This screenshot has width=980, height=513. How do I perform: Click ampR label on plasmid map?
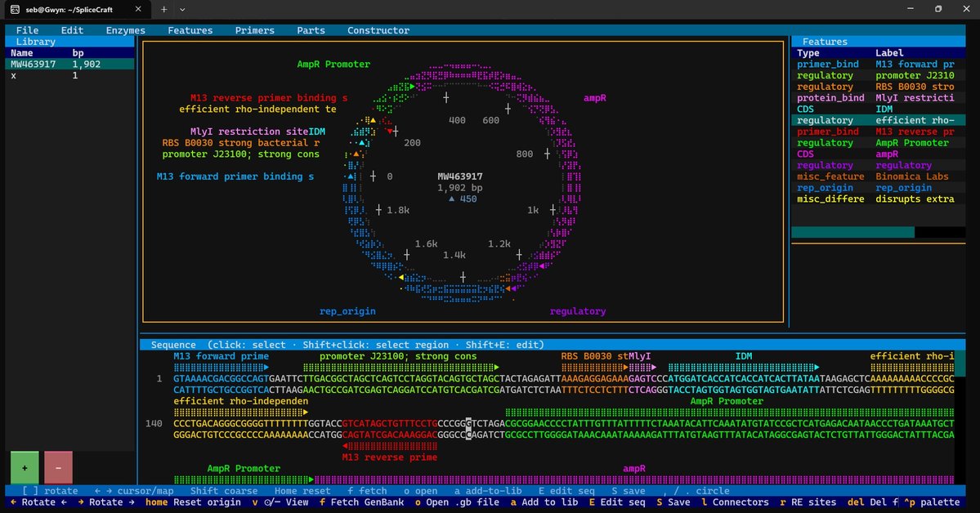[594, 97]
